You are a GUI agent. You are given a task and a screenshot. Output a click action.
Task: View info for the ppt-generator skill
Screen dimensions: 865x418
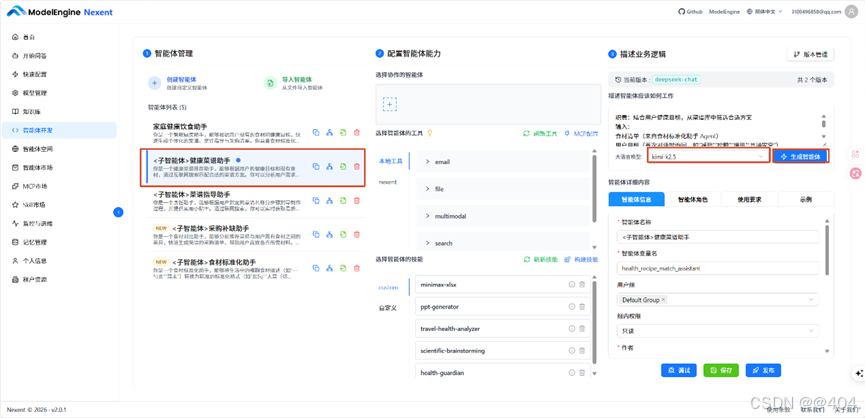[572, 307]
